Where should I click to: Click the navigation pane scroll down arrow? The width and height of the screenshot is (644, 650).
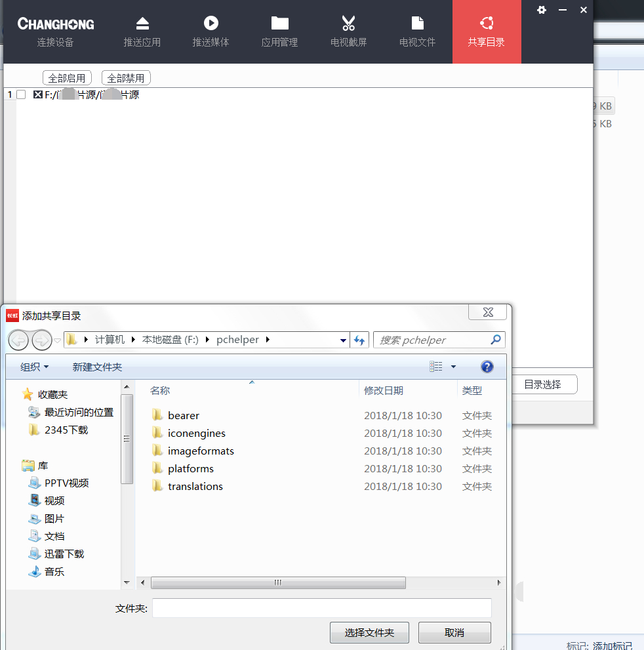(127, 583)
